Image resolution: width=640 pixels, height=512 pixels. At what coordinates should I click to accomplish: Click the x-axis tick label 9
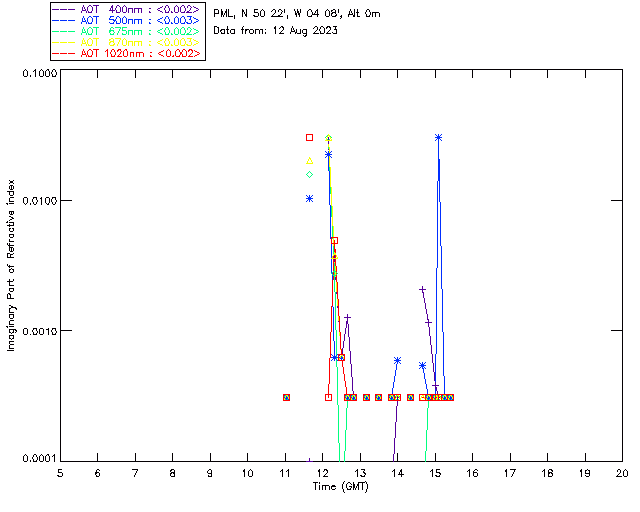point(210,473)
